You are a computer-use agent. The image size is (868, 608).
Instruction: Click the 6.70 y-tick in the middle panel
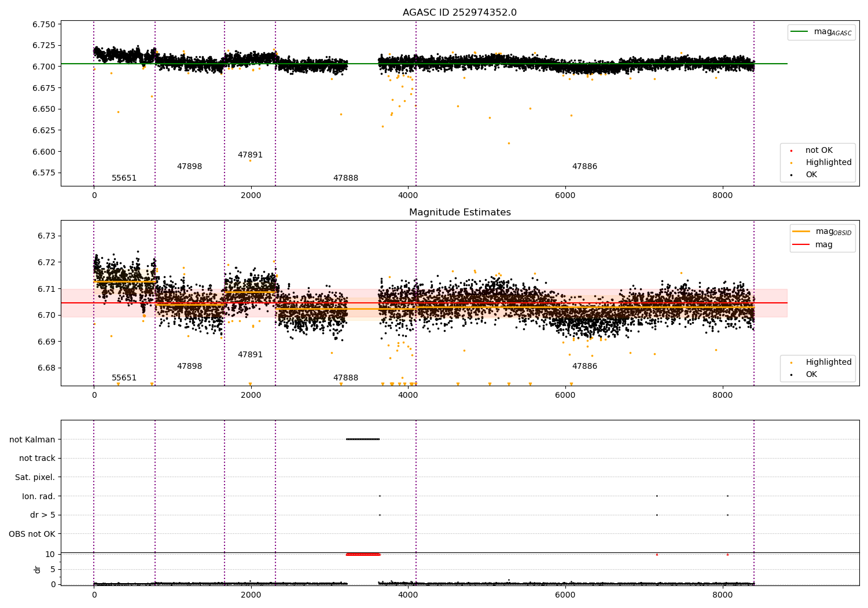[46, 315]
